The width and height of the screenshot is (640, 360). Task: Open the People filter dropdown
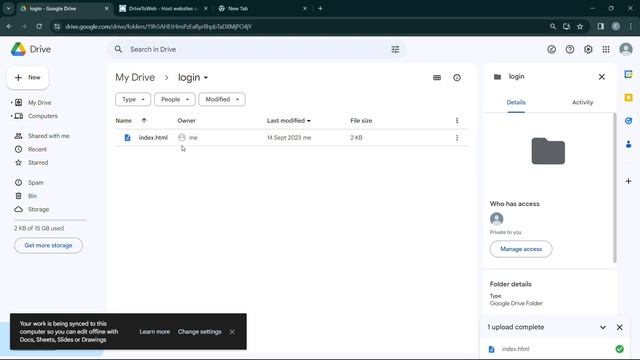point(175,99)
